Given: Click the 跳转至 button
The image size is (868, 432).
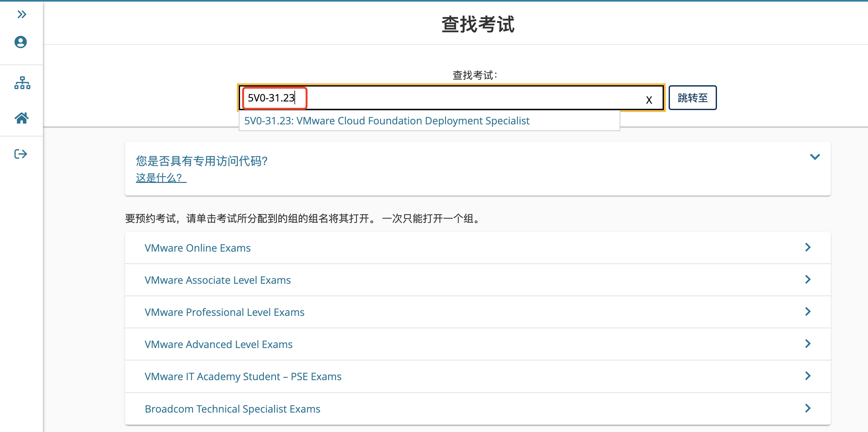Looking at the screenshot, I should click(x=692, y=98).
